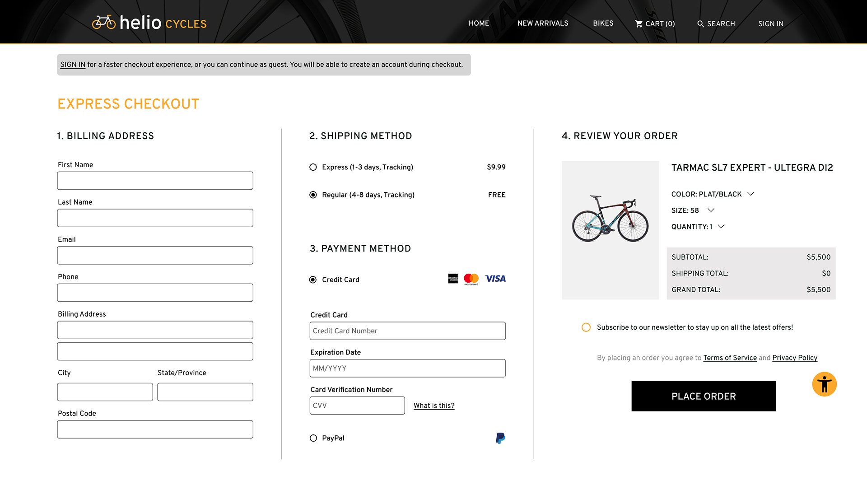Open the accessibility widget button

(824, 384)
